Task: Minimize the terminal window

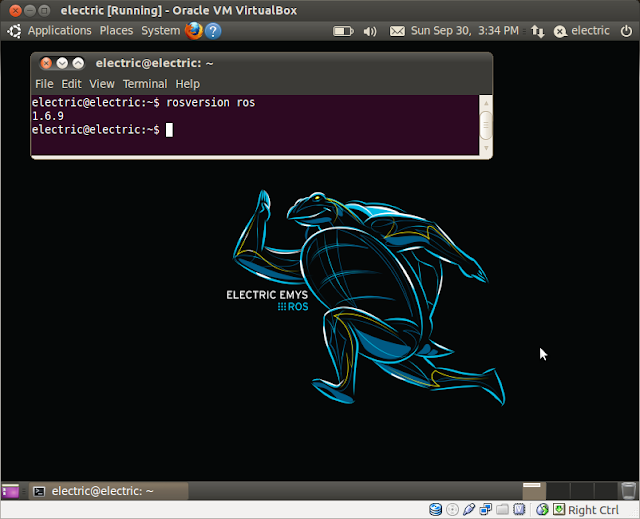Action: (x=62, y=63)
